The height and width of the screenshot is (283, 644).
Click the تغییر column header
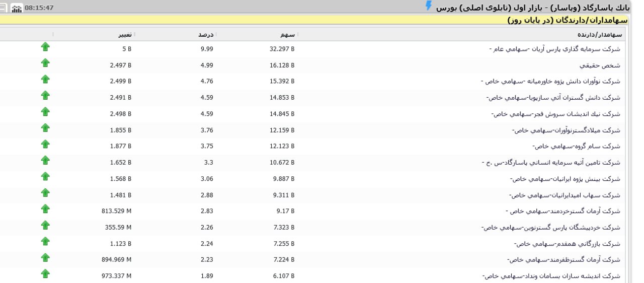click(x=125, y=35)
